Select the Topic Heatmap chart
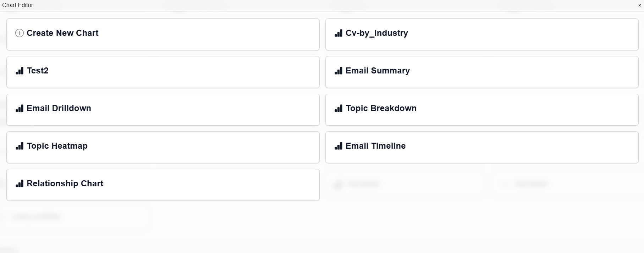This screenshot has height=253, width=644. (163, 147)
